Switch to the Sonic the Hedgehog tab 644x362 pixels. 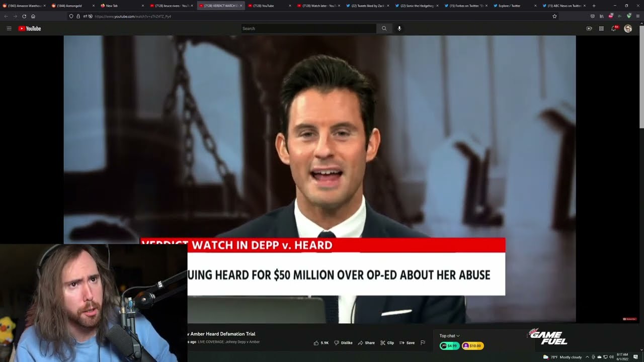tap(415, 6)
